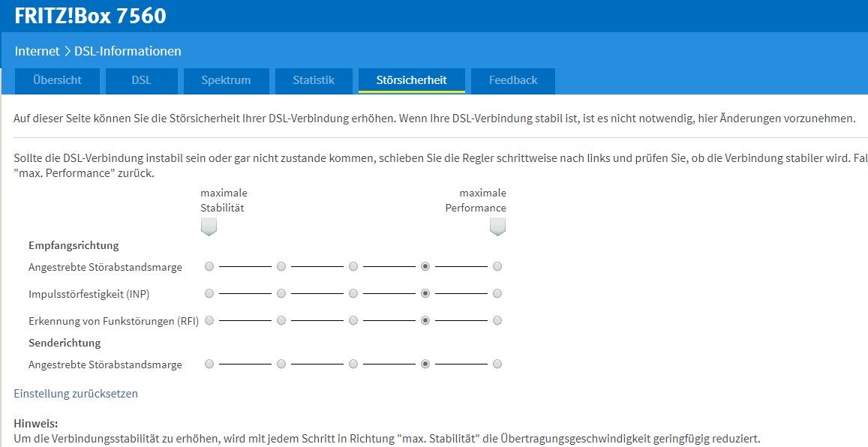This screenshot has width=868, height=447.
Task: Set Funkstörungen (RFI) to maximum performance
Action: click(497, 320)
